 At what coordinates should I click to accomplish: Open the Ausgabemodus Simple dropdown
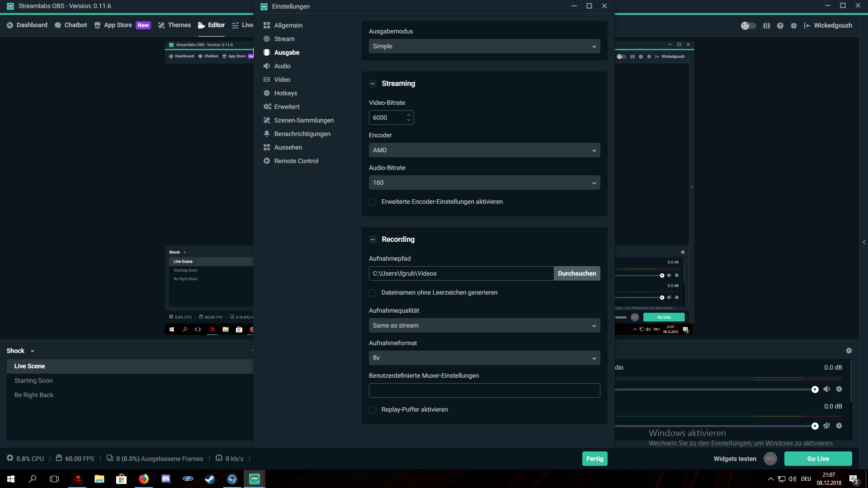click(484, 46)
